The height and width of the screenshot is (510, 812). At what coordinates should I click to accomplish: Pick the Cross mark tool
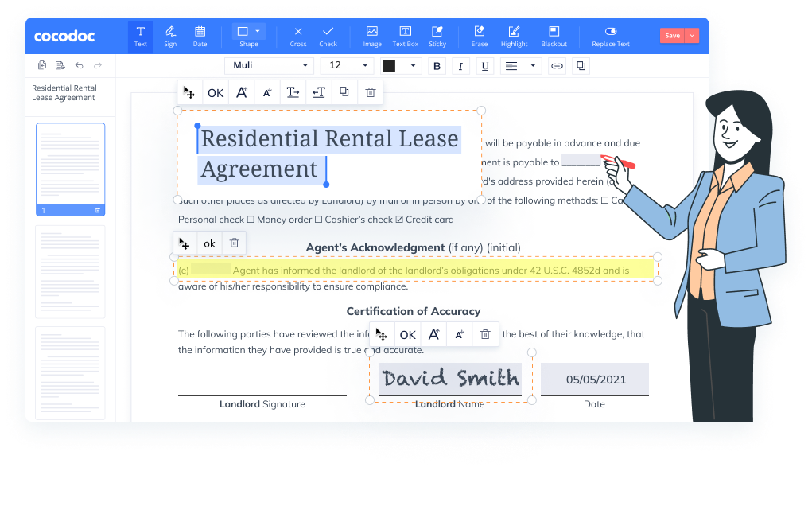[298, 36]
